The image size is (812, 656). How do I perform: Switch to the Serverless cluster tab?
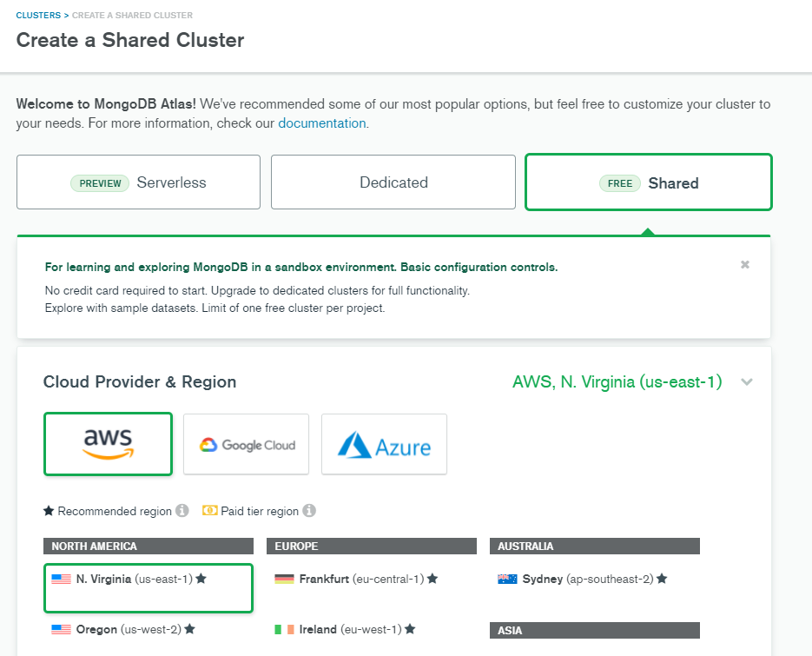pyautogui.click(x=138, y=182)
